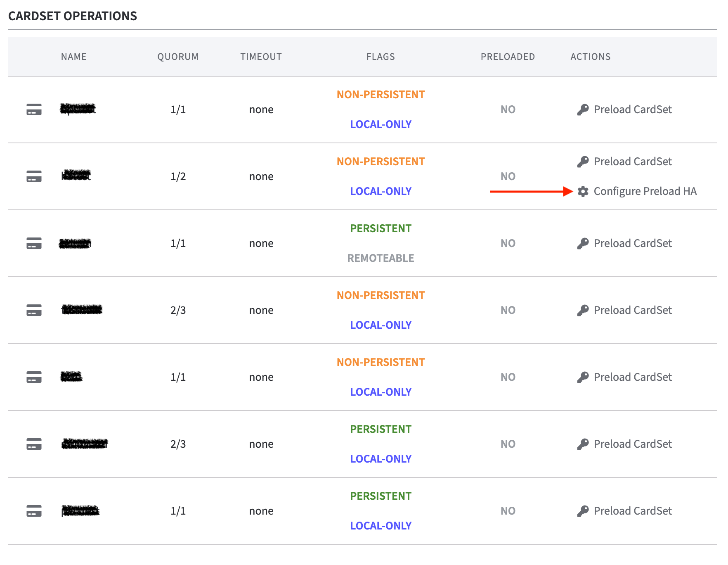This screenshot has height=565, width=728.
Task: Click the TIMEOUT column header
Action: [x=261, y=57]
